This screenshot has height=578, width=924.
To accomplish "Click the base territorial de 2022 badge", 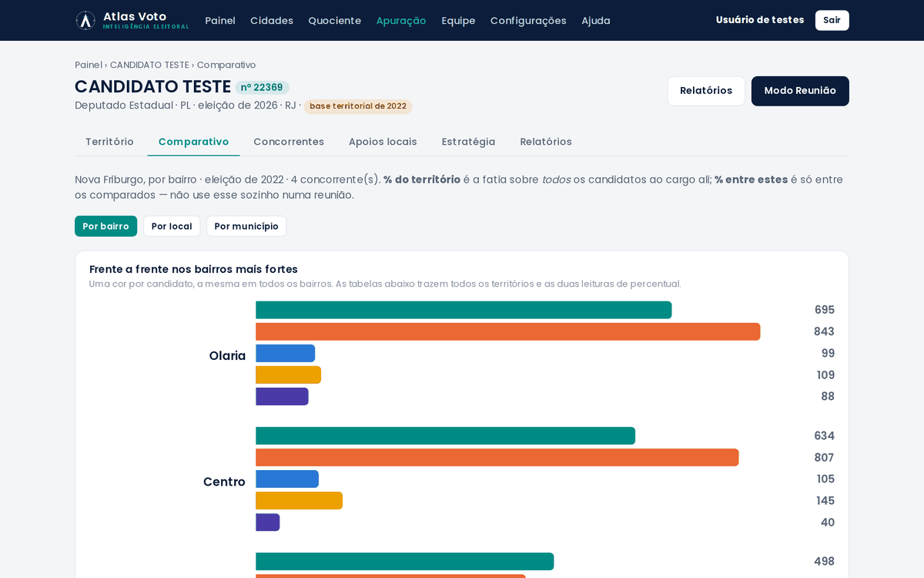I will tap(358, 106).
